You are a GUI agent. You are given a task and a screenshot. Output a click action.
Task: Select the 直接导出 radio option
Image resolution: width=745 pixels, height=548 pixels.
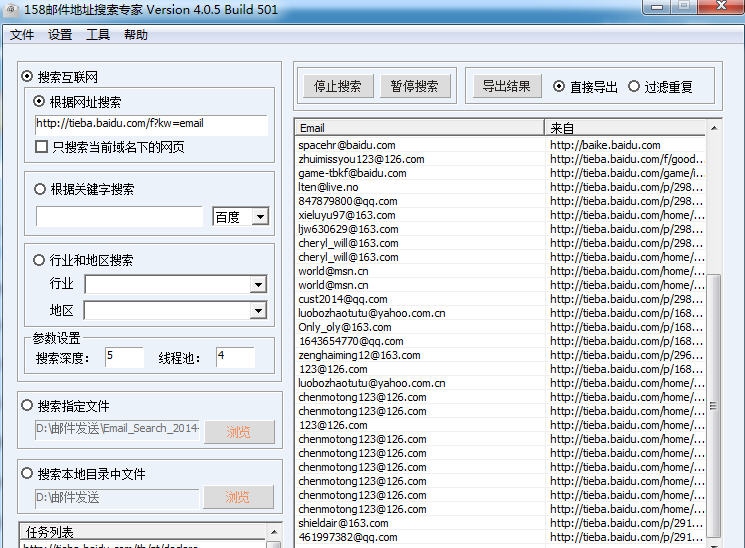(x=559, y=86)
